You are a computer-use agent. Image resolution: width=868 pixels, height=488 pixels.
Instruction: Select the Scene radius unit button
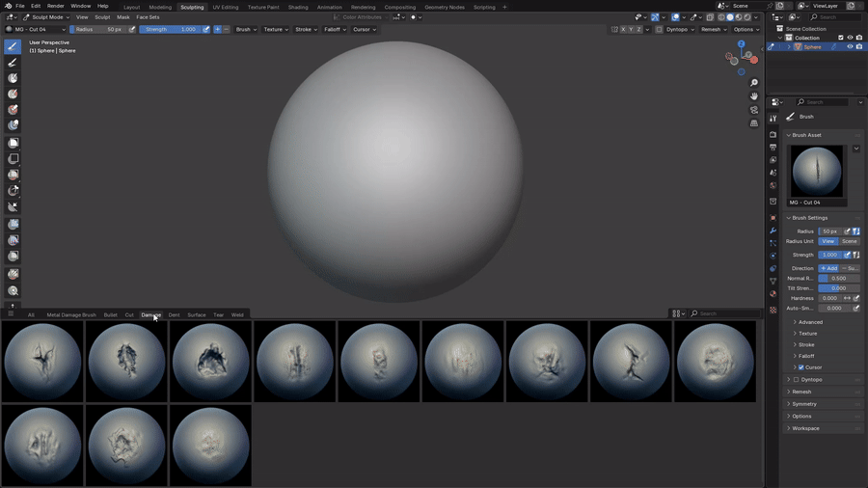click(849, 241)
